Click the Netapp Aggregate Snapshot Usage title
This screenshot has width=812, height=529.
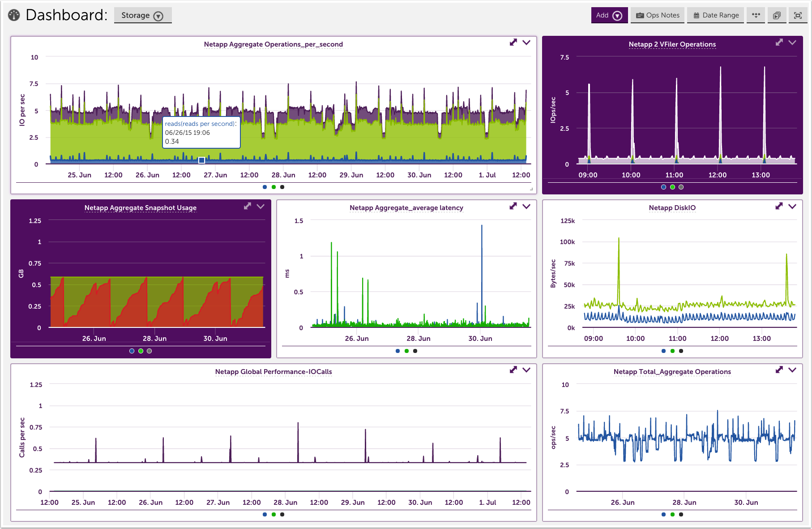(x=141, y=208)
